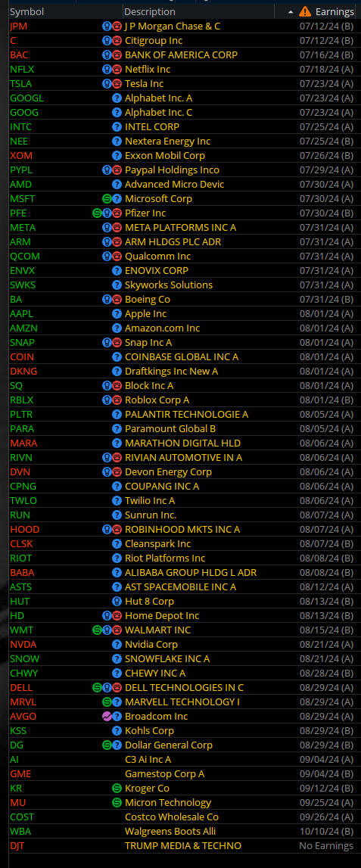The image size is (361, 868).
Task: Click the green dollar icon in DG row
Action: 107,745
